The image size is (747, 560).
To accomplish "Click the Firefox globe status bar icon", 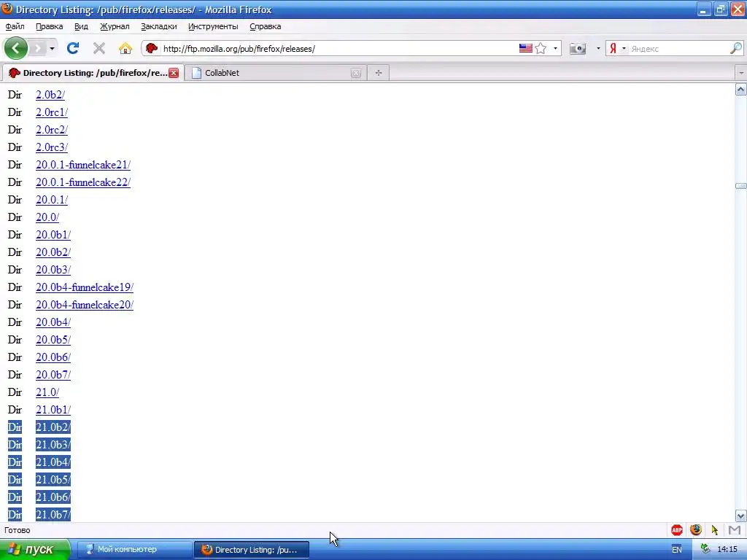I will click(696, 529).
